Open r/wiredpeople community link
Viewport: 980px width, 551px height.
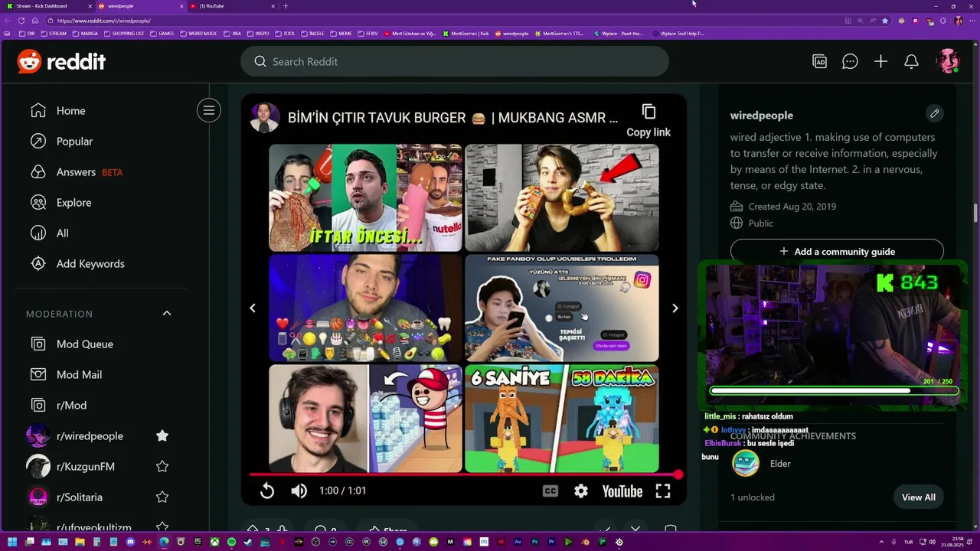(90, 436)
